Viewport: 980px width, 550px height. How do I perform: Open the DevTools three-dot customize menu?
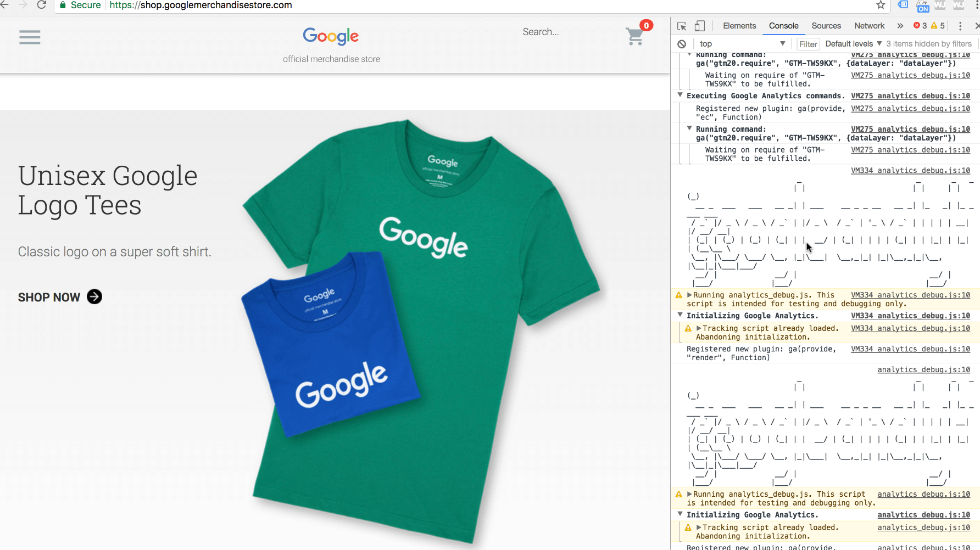(x=960, y=26)
